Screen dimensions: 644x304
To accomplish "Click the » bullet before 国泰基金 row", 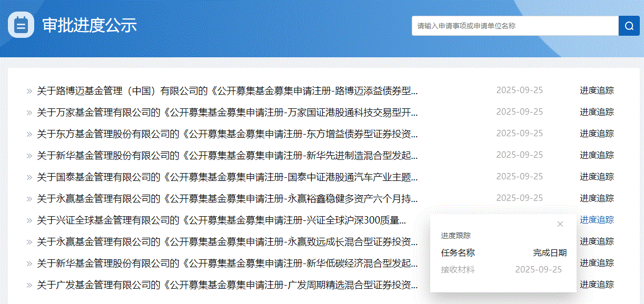I will click(x=29, y=177).
